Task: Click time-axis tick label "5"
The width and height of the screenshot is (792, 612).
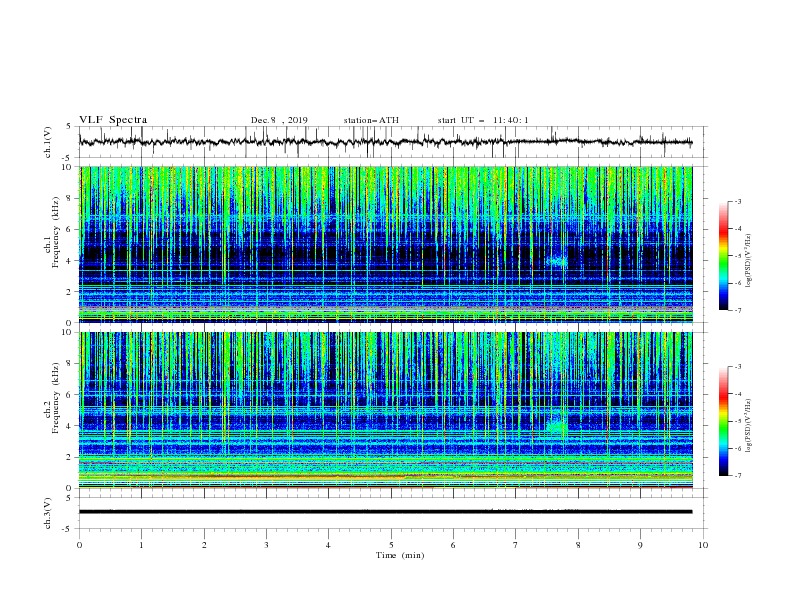Action: point(391,545)
